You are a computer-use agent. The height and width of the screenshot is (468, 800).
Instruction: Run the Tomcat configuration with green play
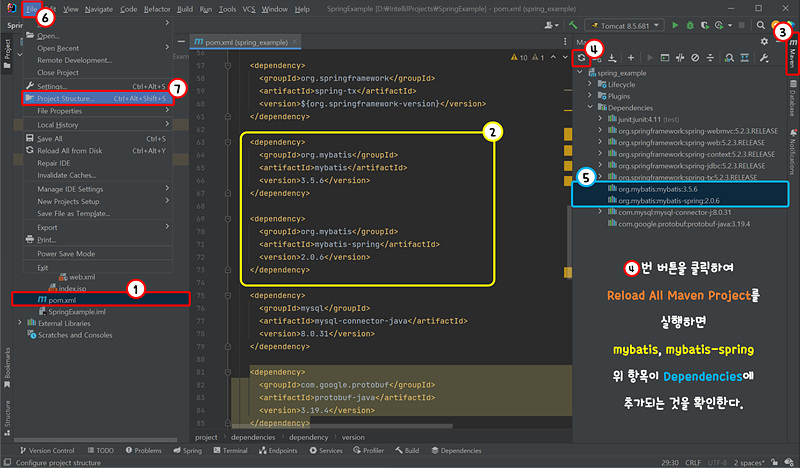coord(675,25)
